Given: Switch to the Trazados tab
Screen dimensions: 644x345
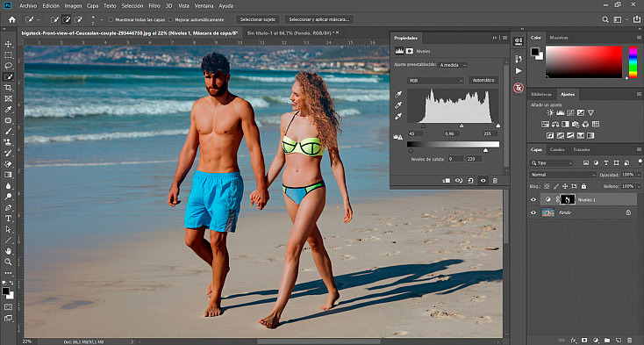Looking at the screenshot, I should tap(582, 149).
